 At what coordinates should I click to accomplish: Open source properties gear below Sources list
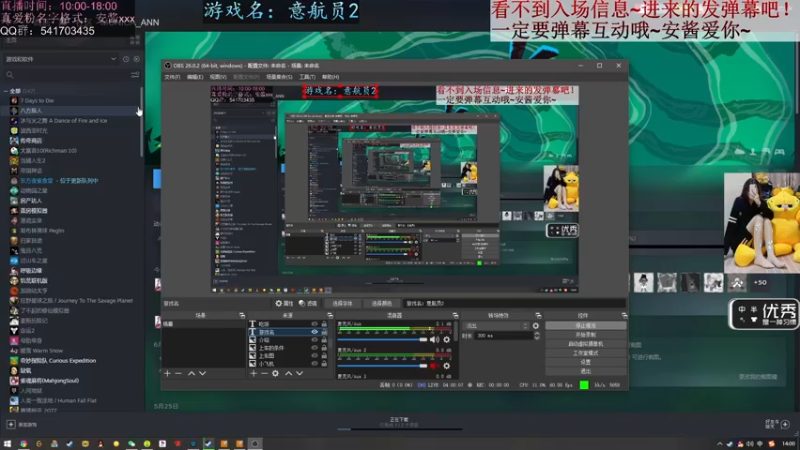click(276, 373)
